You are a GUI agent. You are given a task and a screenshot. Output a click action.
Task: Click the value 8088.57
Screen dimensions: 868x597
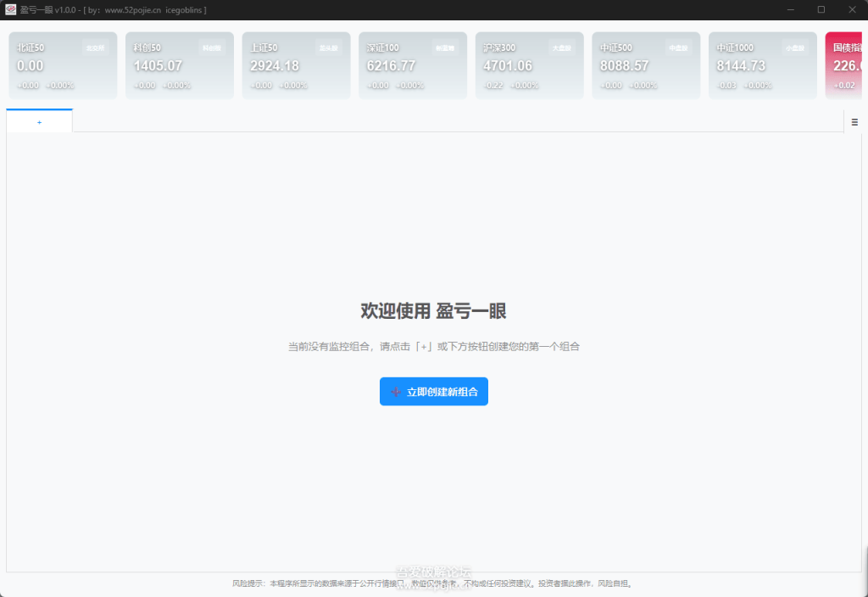point(625,66)
